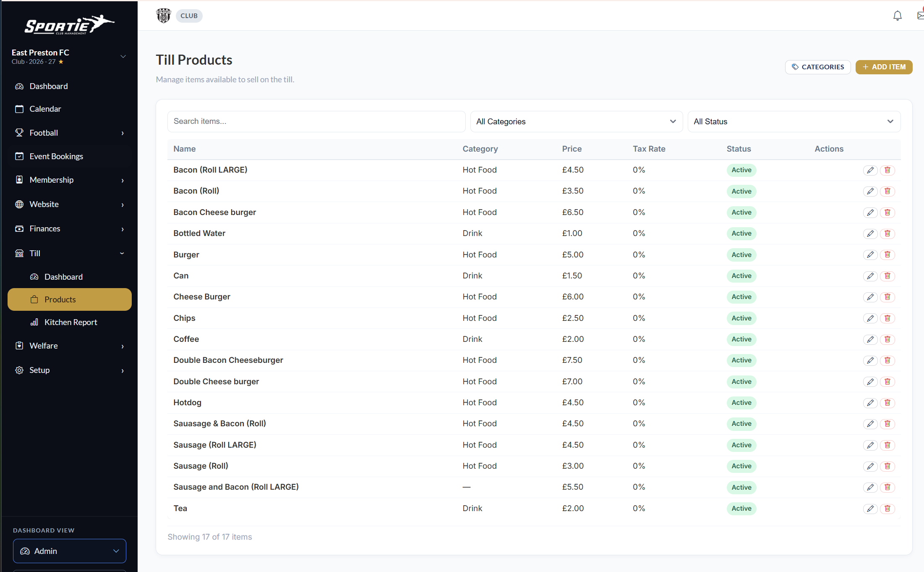Open the Till Dashboard sub-item
The image size is (924, 572).
tap(69, 277)
